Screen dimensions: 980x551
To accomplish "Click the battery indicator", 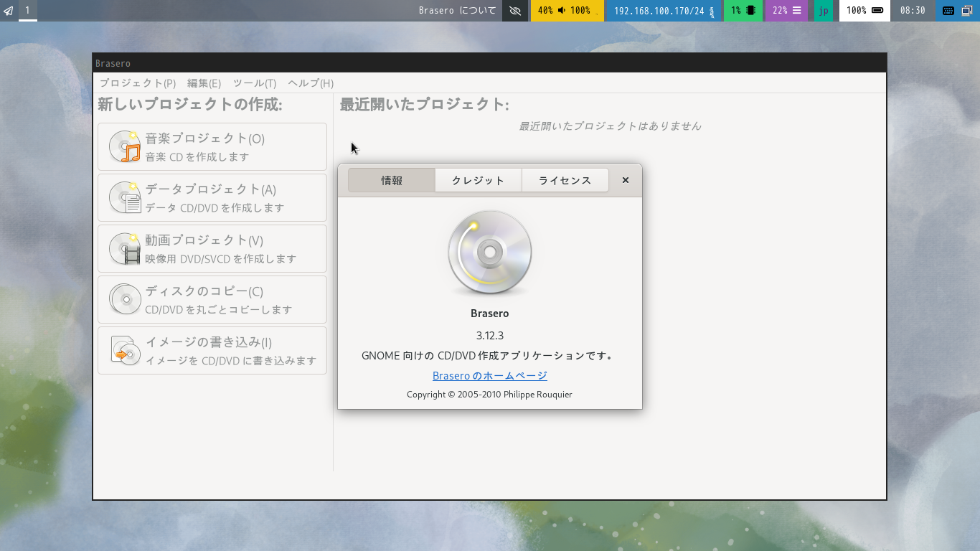I will [x=864, y=11].
